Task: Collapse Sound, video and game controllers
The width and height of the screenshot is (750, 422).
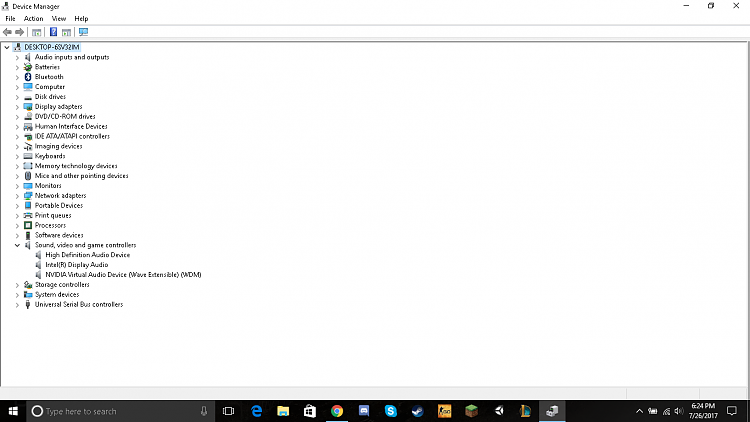Action: pos(17,245)
